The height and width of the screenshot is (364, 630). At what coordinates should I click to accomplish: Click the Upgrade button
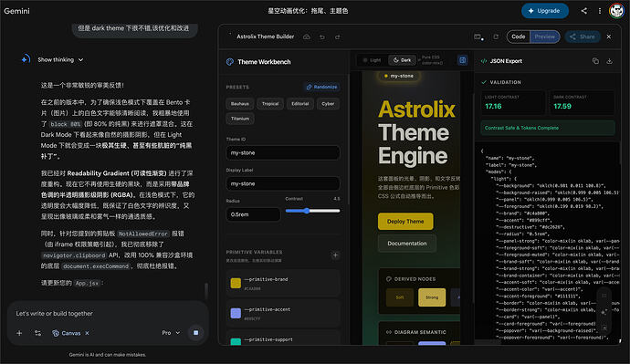(x=545, y=11)
